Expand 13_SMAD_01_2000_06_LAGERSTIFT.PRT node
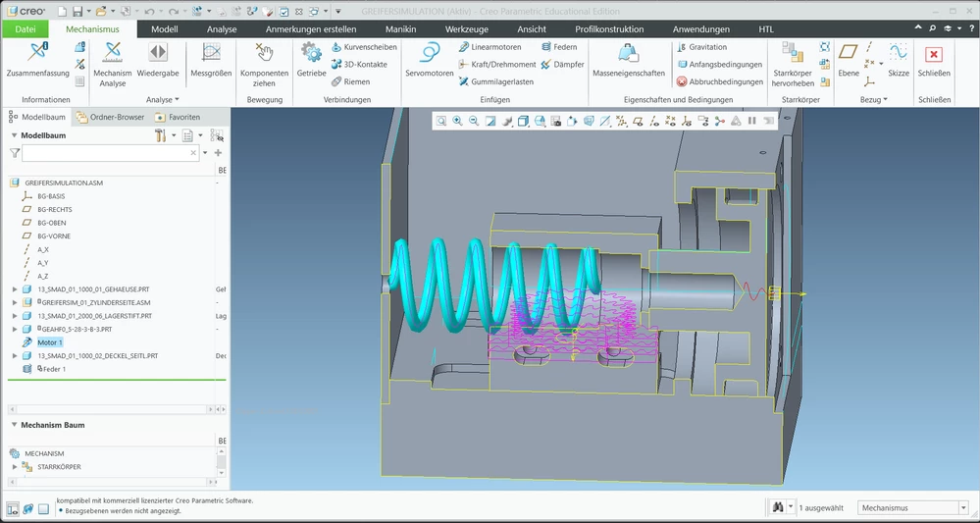The width and height of the screenshot is (980, 523). [15, 316]
